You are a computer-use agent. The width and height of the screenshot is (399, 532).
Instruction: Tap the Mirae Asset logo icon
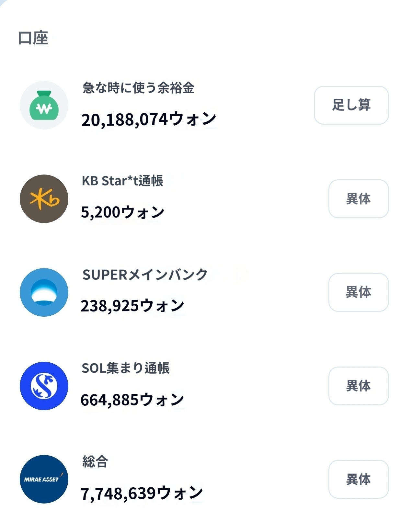pos(44,479)
